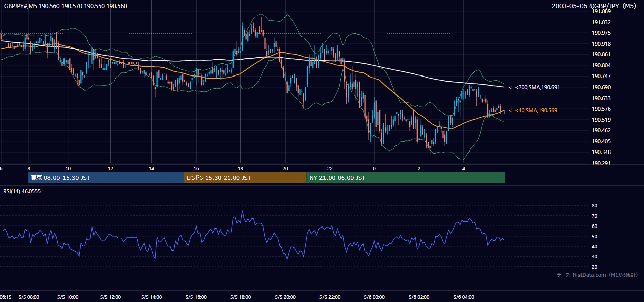
Task: Click the 5/5 14:00 date label
Action: tap(151, 297)
